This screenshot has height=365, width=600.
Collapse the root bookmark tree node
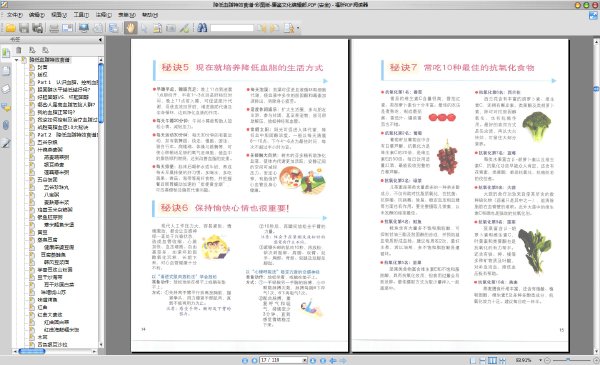coord(16,60)
